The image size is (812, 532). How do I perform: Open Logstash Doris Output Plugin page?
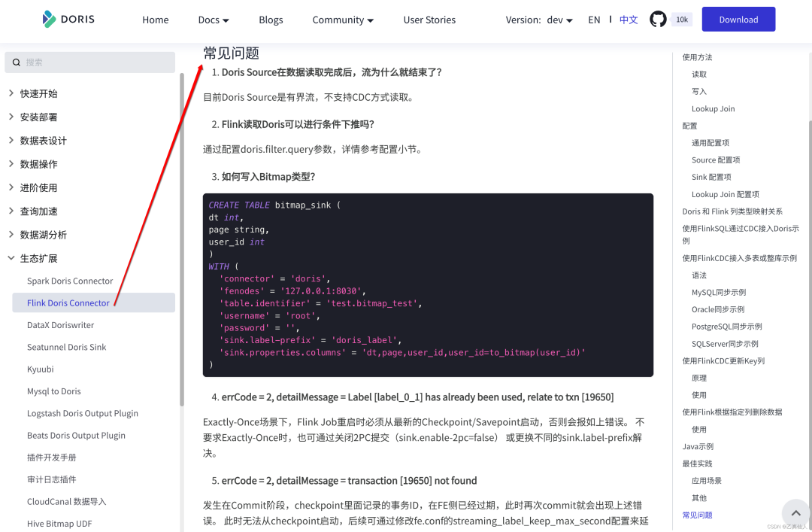click(x=83, y=413)
